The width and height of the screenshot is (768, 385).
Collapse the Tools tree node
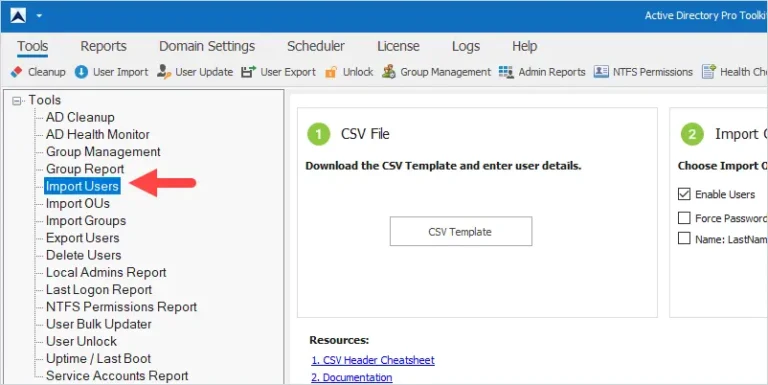pyautogui.click(x=17, y=101)
